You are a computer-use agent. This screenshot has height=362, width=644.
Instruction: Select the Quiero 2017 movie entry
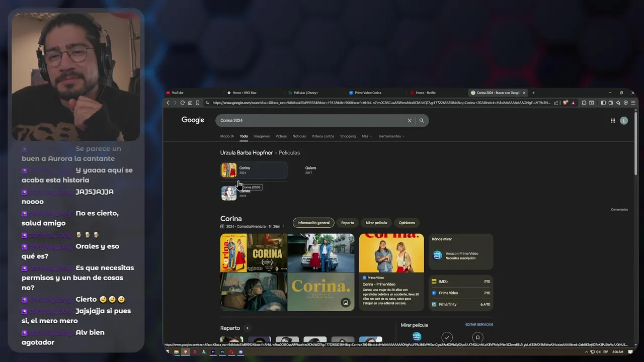coord(310,170)
